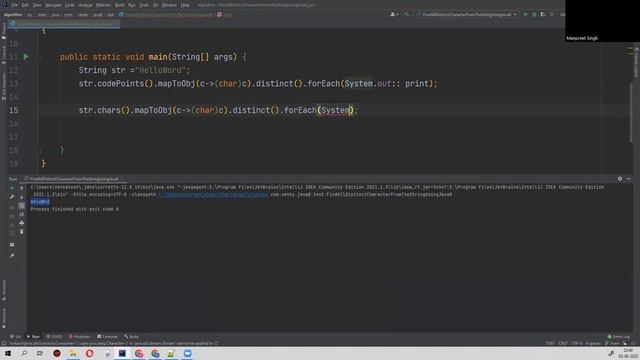This screenshot has height=360, width=640.
Task: Open Opera browser from taskbar
Action: [x=89, y=353]
